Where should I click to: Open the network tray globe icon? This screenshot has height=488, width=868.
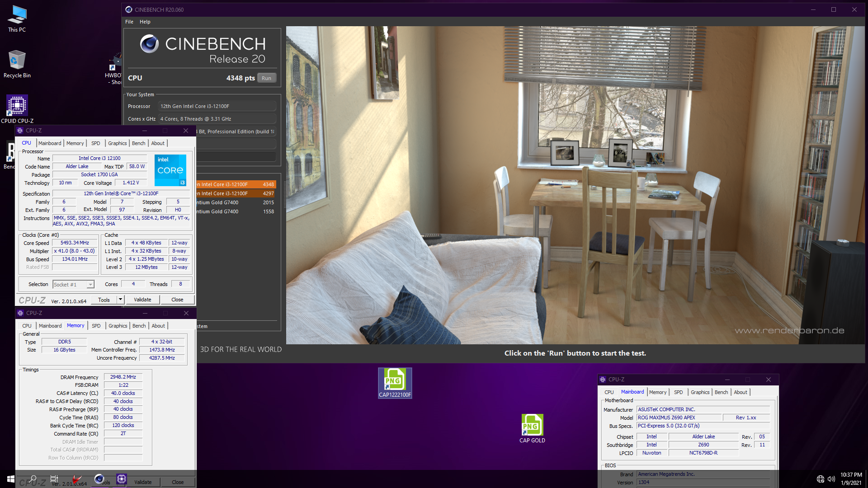pyautogui.click(x=820, y=479)
